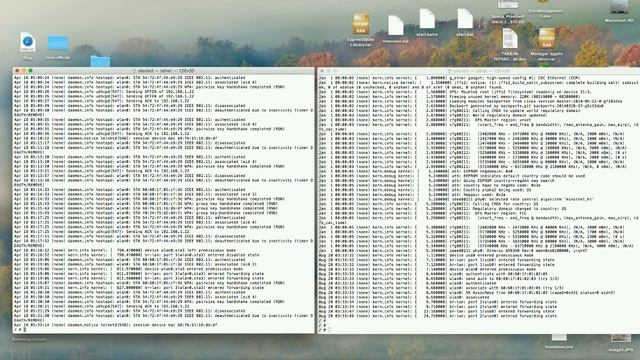640x360 pixels.
Task: Click the shell prompt cursor in the left terminal
Action: coord(24,330)
